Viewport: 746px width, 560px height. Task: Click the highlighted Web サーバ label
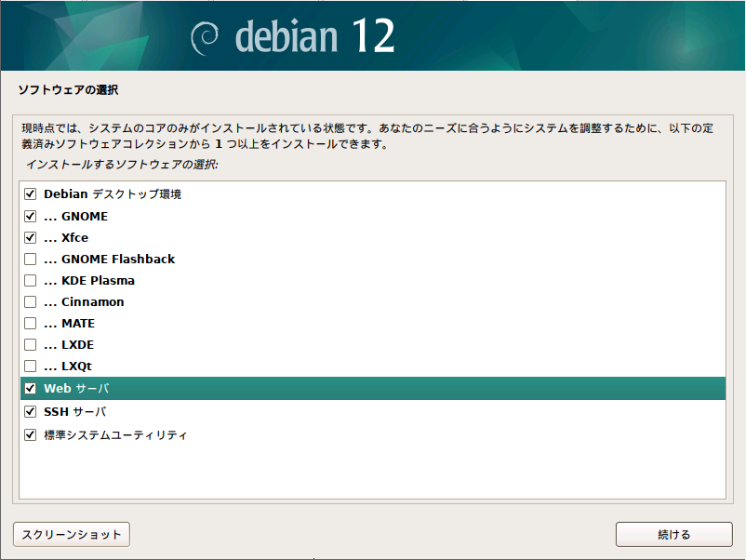[76, 388]
